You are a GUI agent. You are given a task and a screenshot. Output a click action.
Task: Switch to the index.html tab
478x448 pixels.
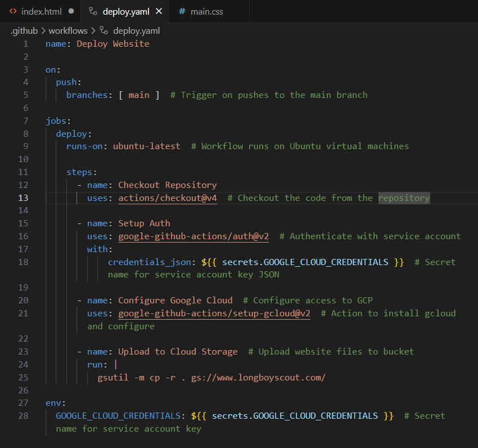point(42,11)
